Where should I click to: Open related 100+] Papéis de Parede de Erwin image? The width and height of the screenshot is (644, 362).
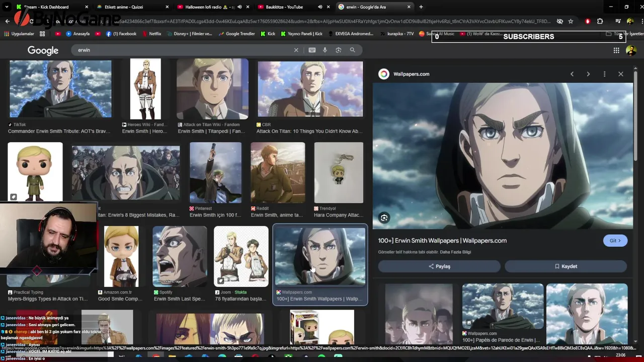tap(503, 306)
